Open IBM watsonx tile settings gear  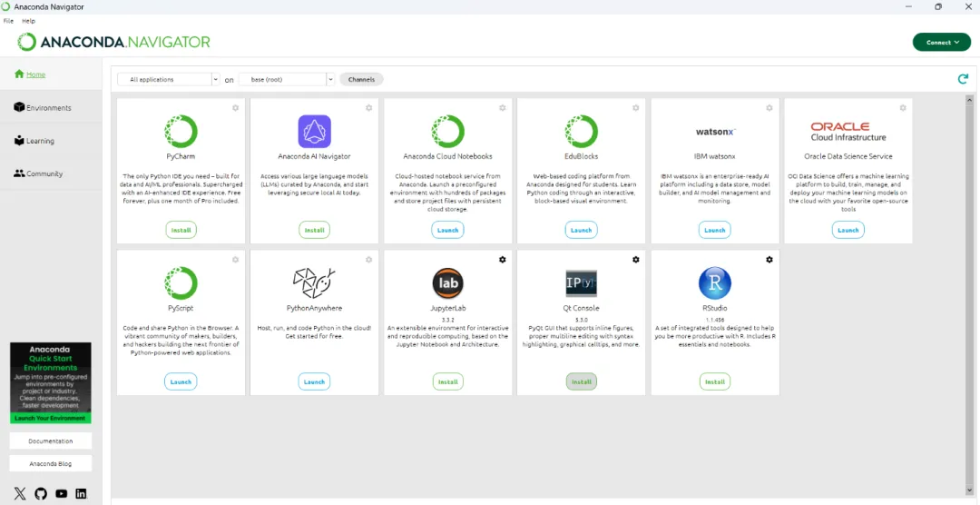(769, 108)
